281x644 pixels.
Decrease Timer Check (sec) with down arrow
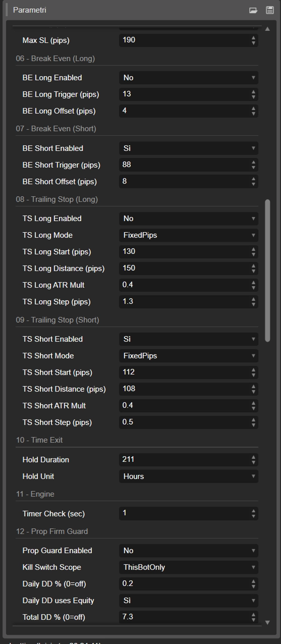(253, 516)
